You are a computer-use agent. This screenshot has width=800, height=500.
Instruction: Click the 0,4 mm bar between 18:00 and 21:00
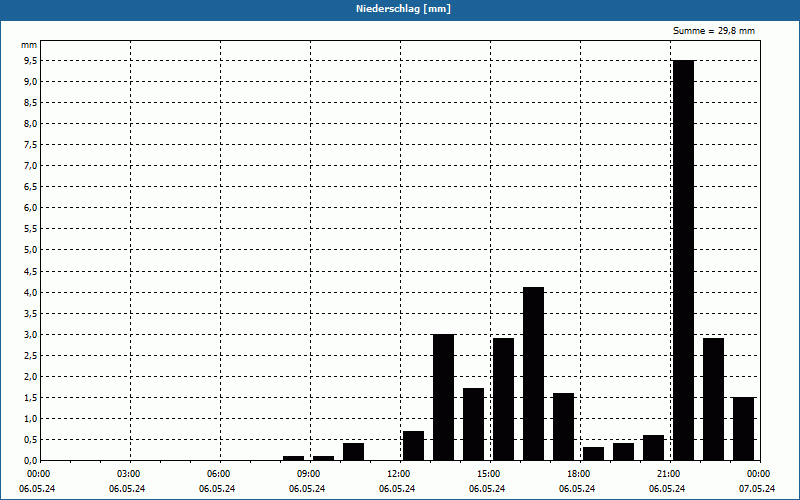(x=623, y=452)
